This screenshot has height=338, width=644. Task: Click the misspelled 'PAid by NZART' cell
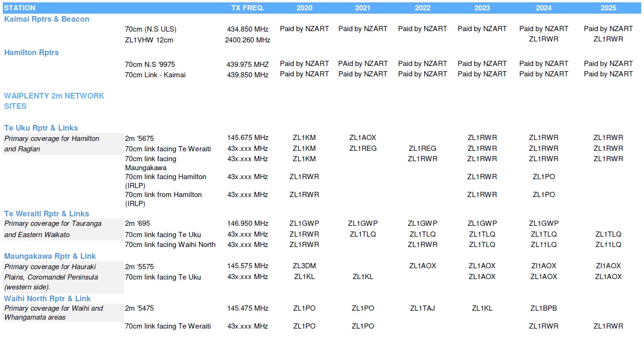point(363,64)
